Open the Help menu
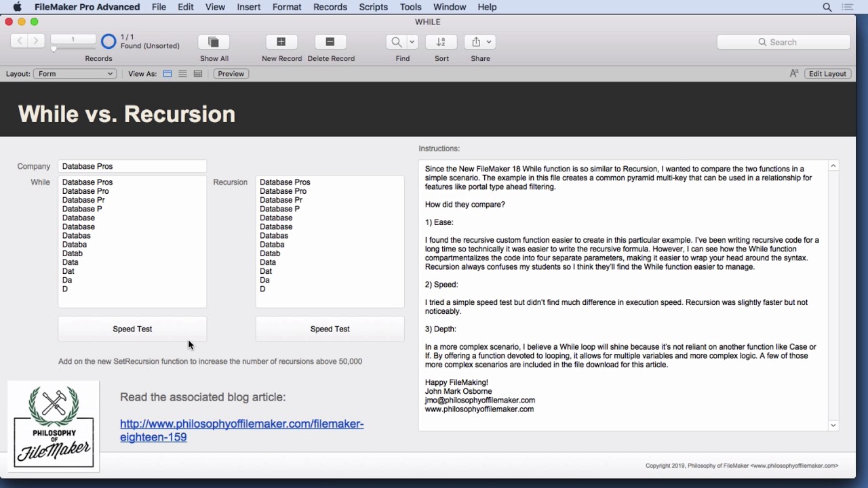868x488 pixels. coord(487,7)
